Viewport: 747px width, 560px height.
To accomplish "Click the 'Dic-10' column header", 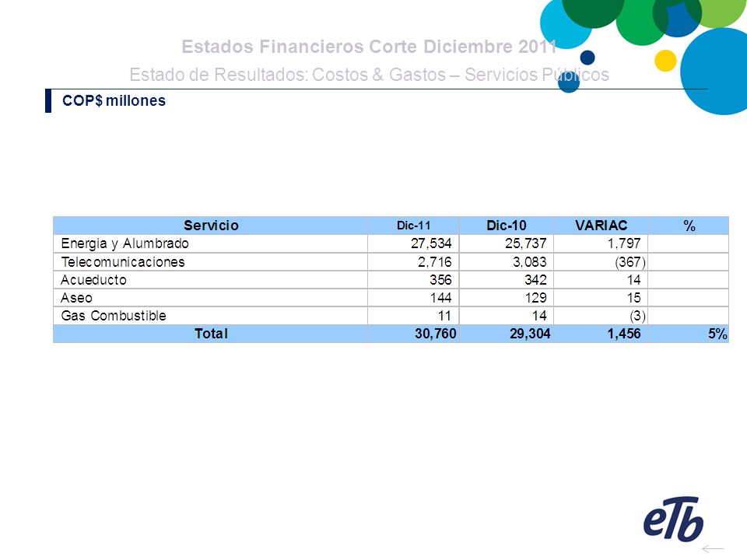I will coord(506,226).
